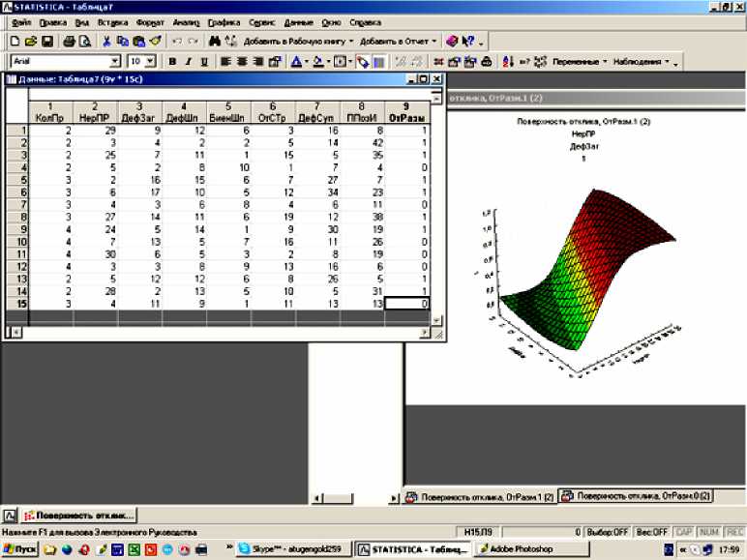Click the format painter brush icon
The height and width of the screenshot is (560, 747).
tap(156, 42)
